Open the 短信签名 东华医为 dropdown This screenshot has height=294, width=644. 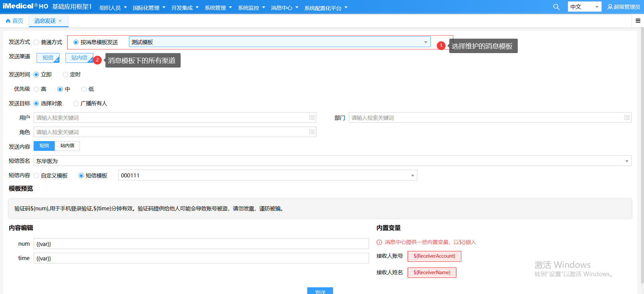coord(626,161)
